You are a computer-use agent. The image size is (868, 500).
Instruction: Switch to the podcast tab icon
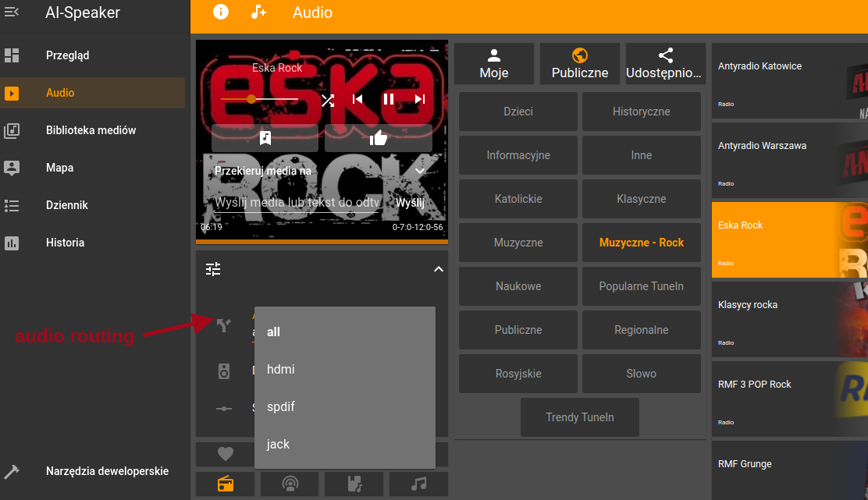coord(290,484)
